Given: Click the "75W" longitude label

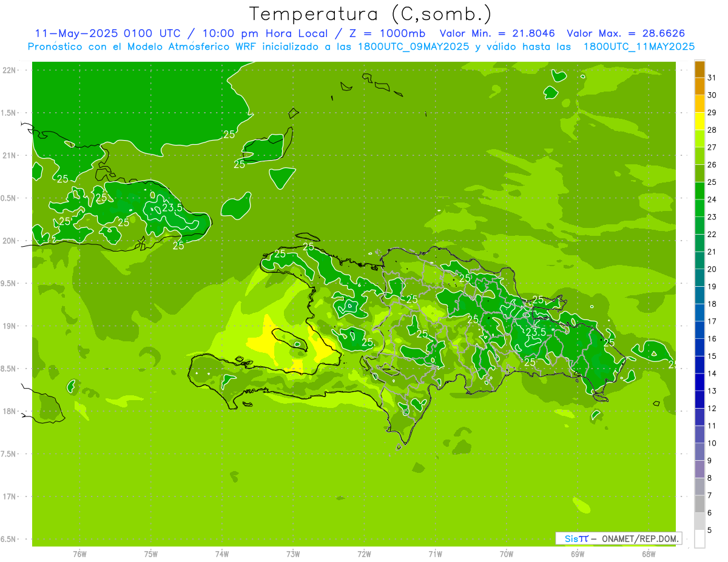Looking at the screenshot, I should (150, 554).
